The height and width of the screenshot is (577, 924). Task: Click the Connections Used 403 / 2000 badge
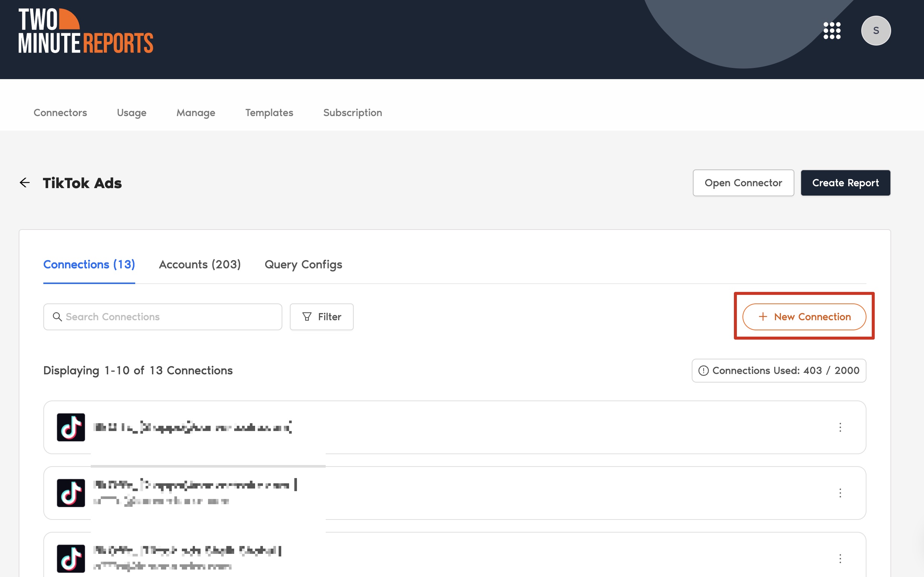click(779, 371)
